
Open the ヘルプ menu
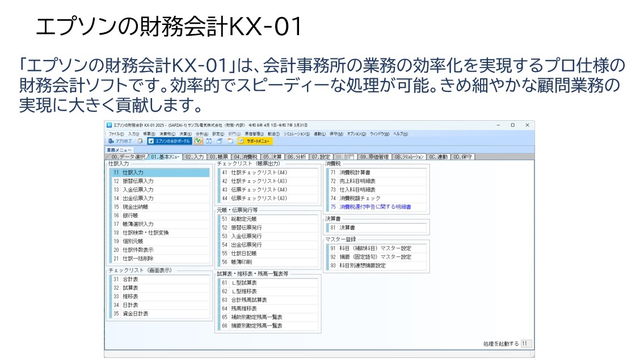coord(401,134)
